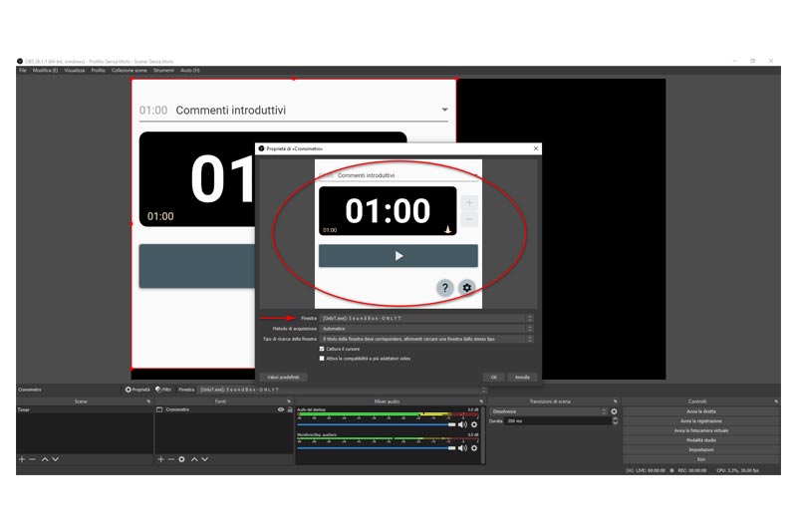The height and width of the screenshot is (532, 797).
Task: Open source properties gear in Fonti panel
Action: point(181,459)
